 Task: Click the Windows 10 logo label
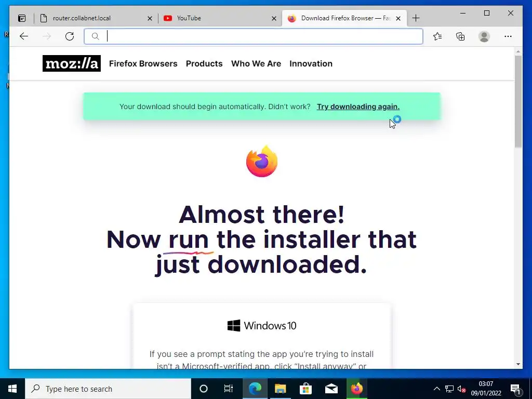point(262,326)
